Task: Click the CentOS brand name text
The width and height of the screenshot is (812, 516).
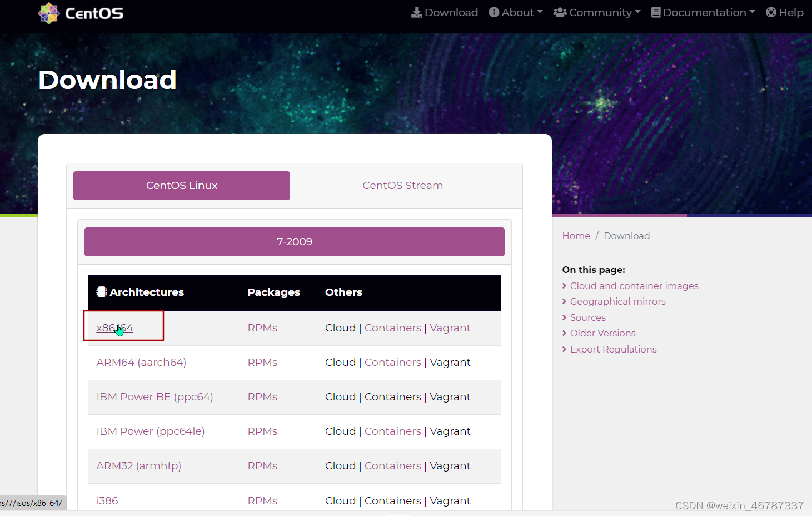Action: point(94,13)
